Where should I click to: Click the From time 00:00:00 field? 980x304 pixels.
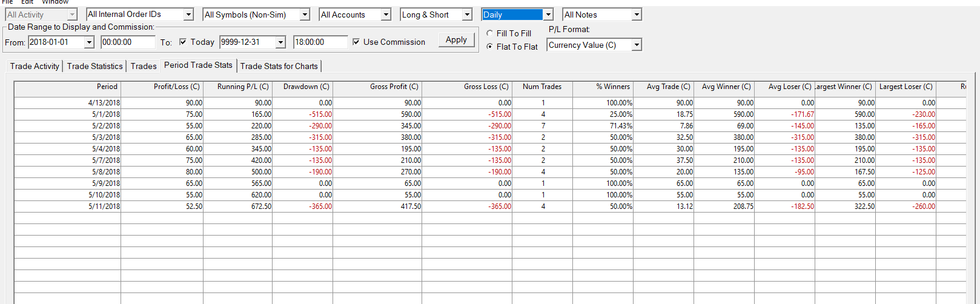pos(127,42)
